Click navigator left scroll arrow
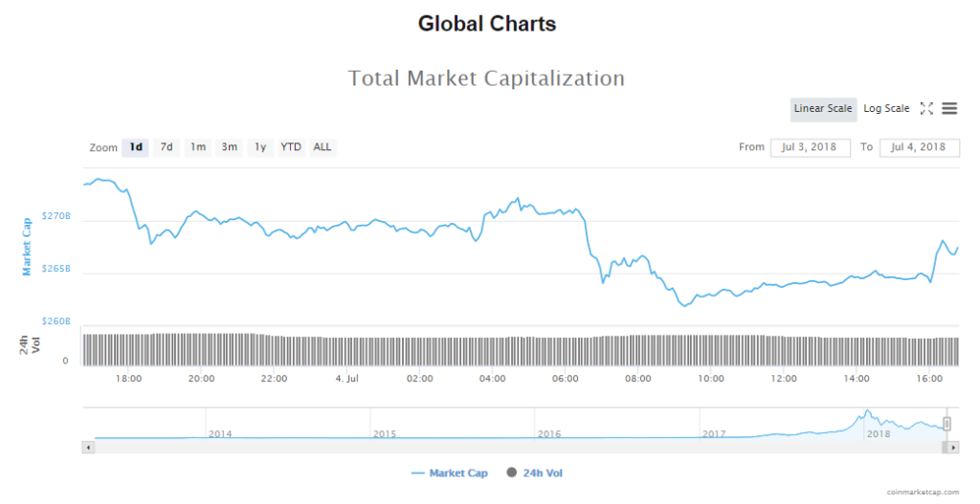 click(89, 447)
